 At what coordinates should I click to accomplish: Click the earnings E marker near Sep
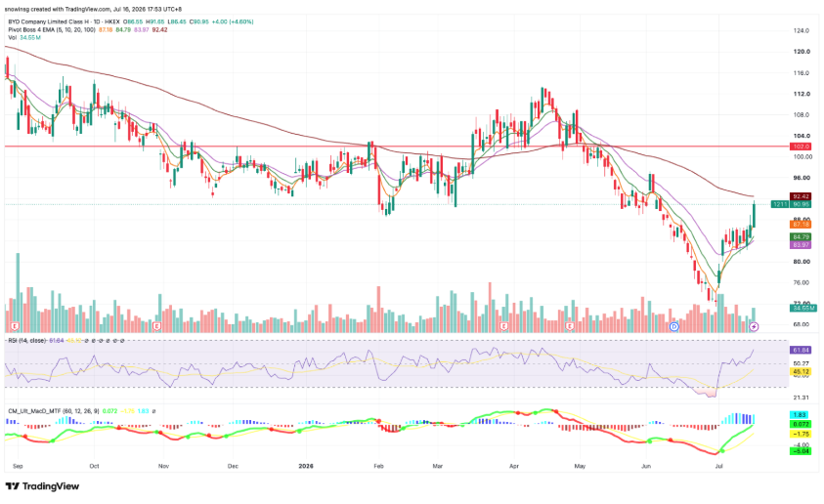(15, 326)
